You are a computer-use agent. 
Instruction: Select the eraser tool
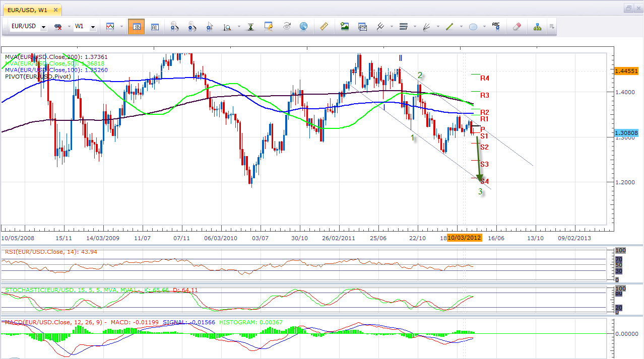coord(516,27)
